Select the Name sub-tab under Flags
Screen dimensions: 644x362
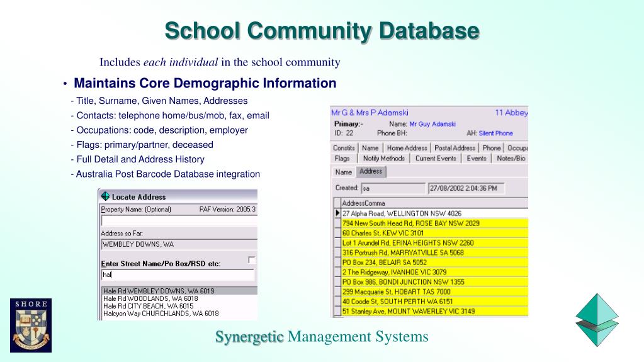pos(343,172)
